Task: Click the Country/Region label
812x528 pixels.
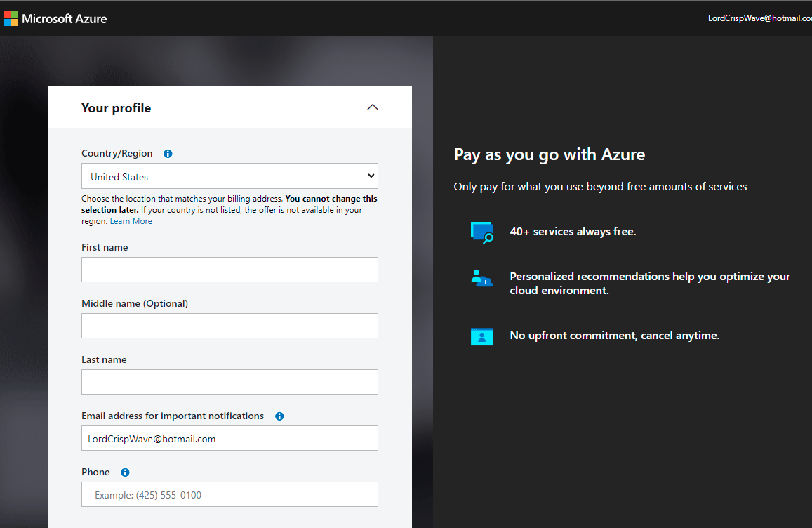Action: point(117,153)
